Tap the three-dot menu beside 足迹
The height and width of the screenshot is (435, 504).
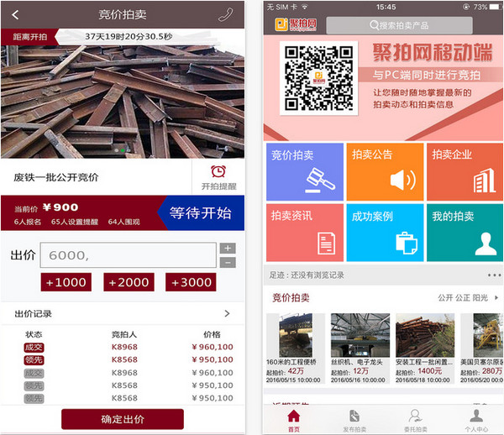click(494, 275)
